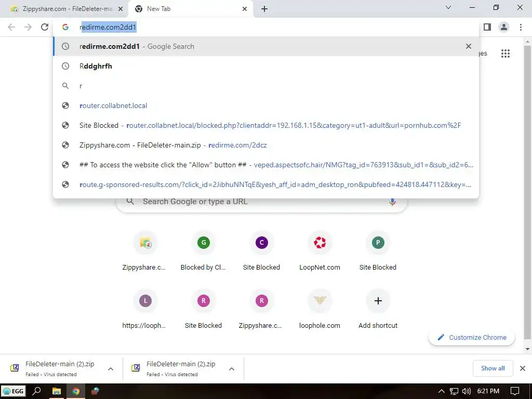Choose the router.collabnet.local suggestion
532x399 pixels.
point(267,105)
